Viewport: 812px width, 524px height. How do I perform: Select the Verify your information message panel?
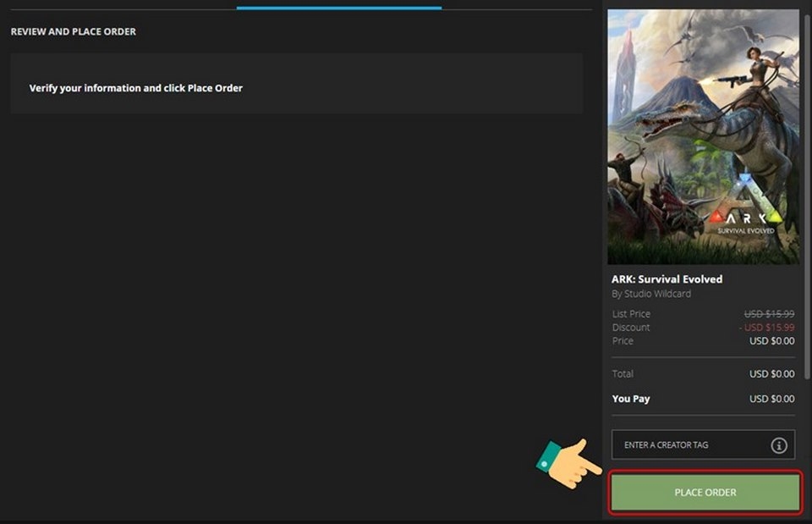pos(296,82)
